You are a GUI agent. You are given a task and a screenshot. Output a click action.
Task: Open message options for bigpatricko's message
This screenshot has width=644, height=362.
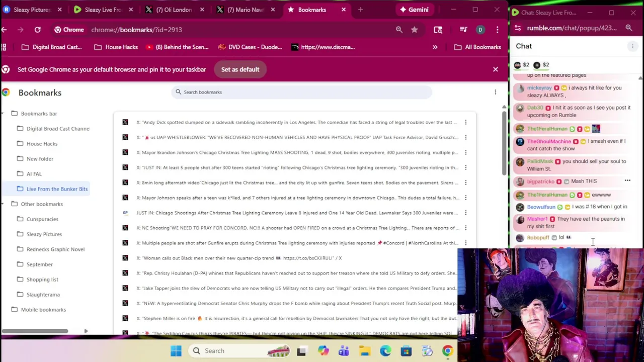pyautogui.click(x=627, y=180)
